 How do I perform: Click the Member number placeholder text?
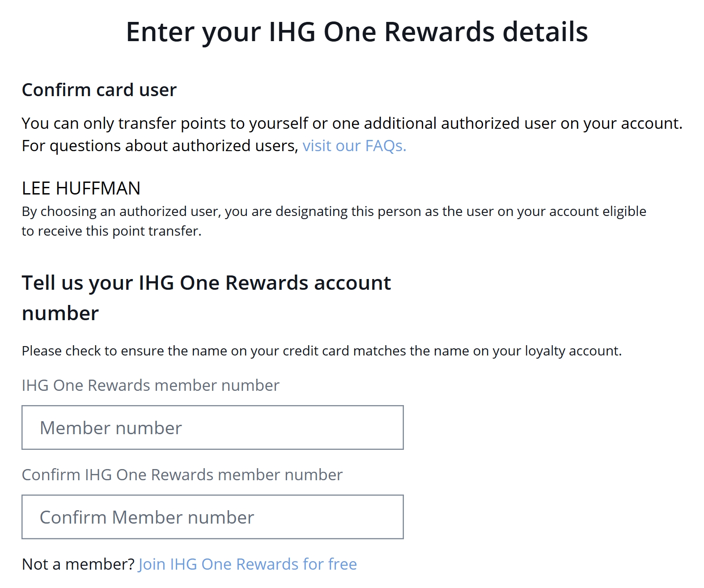pyautogui.click(x=111, y=427)
